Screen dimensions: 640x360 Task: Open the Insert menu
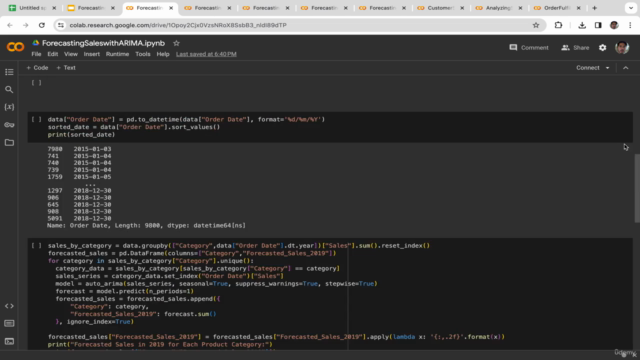pyautogui.click(x=92, y=54)
